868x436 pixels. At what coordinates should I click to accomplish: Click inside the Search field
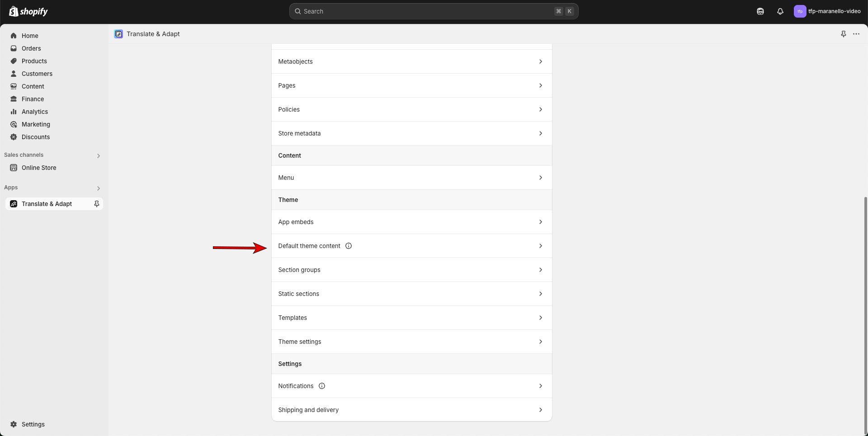[433, 11]
